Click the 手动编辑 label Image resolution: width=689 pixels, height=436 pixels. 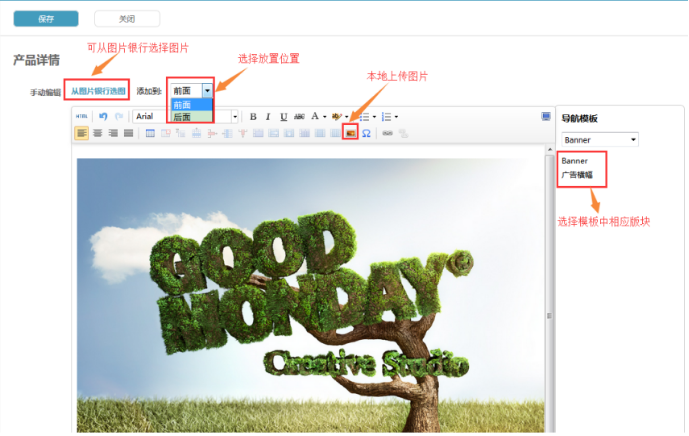(x=45, y=92)
